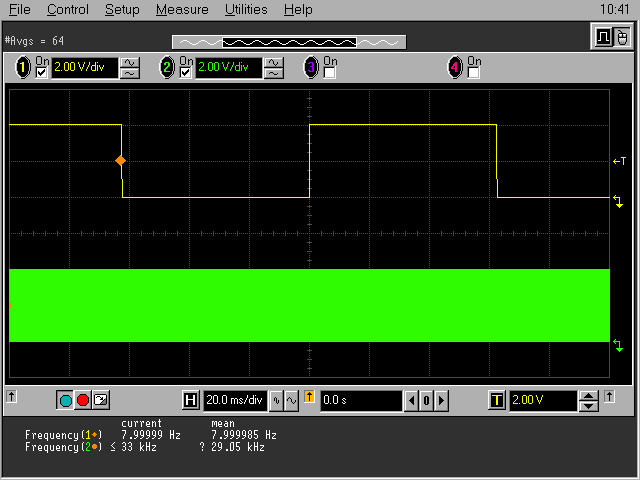Click the cyan marker button in bottom toolbar
The width and height of the screenshot is (640, 480).
pos(66,400)
